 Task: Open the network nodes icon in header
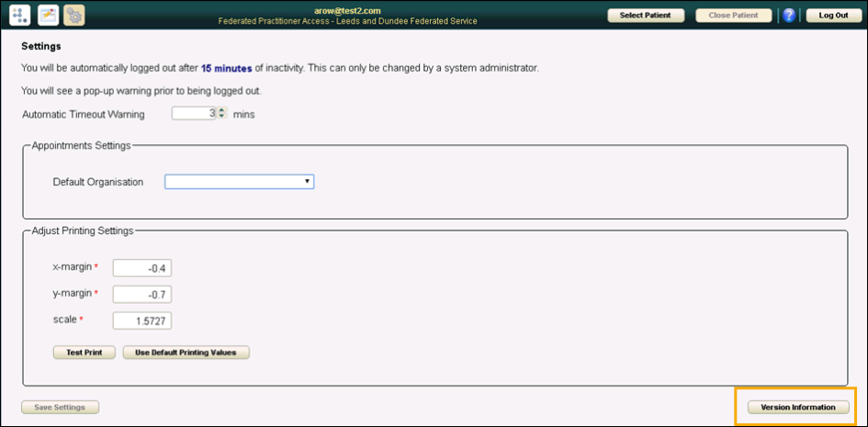[19, 15]
